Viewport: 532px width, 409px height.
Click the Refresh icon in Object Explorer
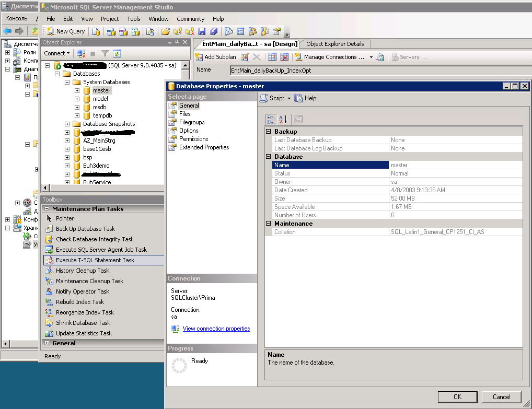117,53
